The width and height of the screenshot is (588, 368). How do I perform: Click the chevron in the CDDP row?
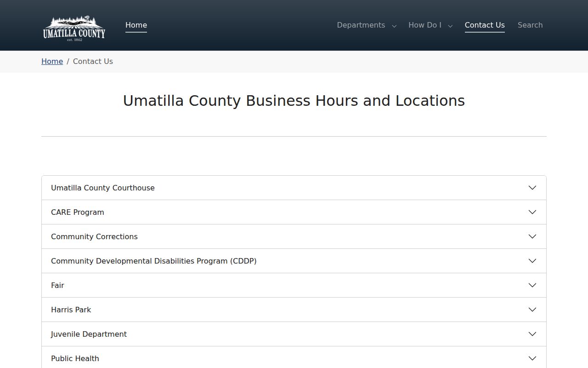click(x=532, y=261)
